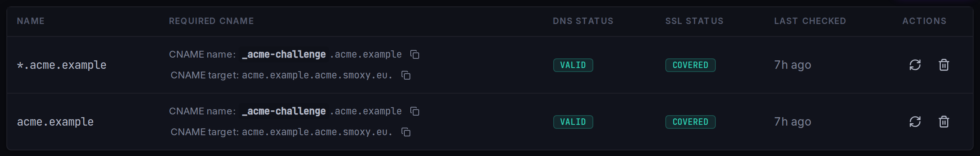Copy CNAME target for acme.example row

[406, 132]
